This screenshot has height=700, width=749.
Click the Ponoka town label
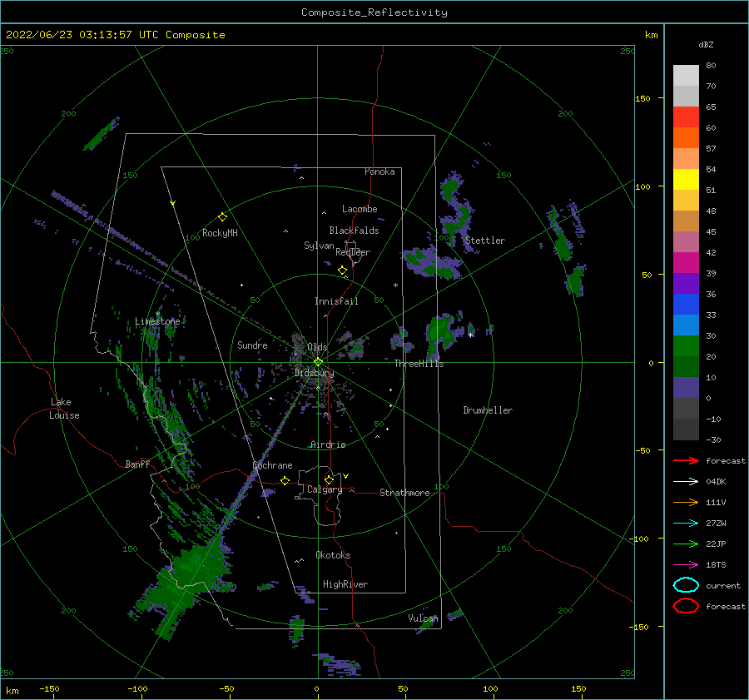[x=379, y=171]
